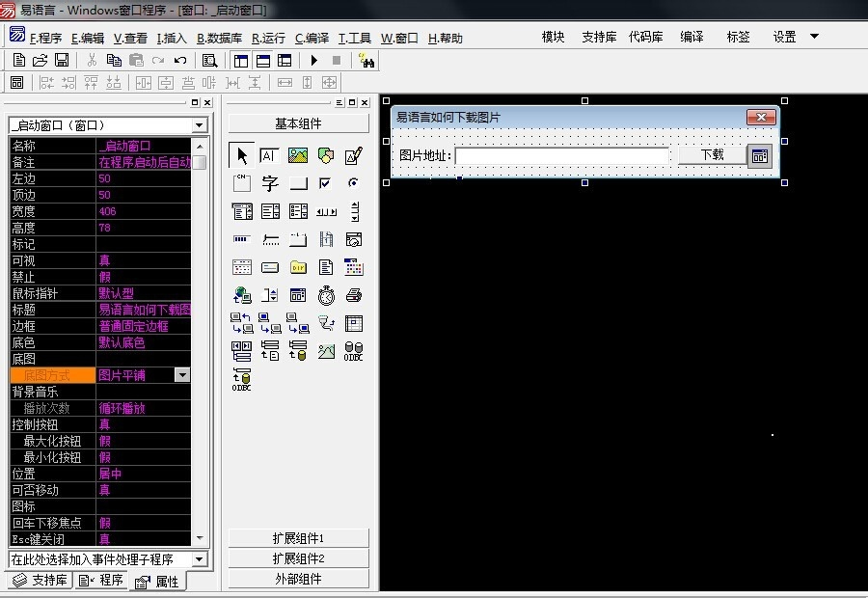Image resolution: width=868 pixels, height=598 pixels.
Task: Open the C.编译 menu
Action: click(312, 39)
